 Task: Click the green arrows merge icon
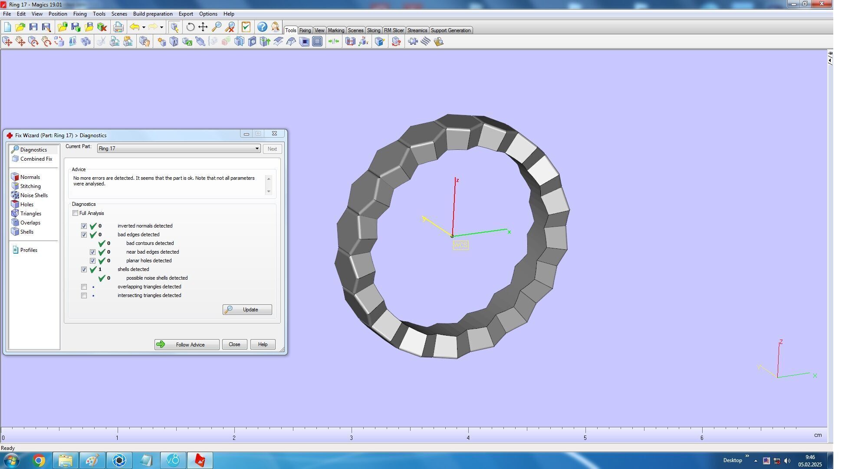(333, 41)
